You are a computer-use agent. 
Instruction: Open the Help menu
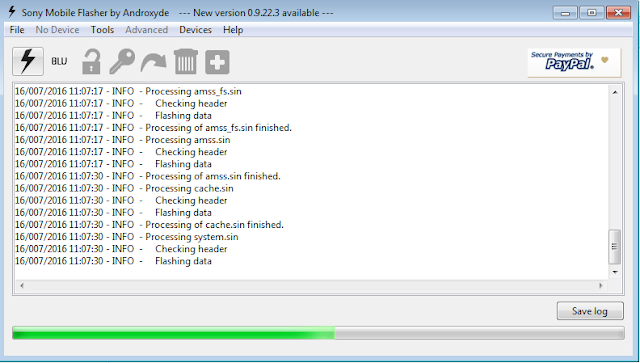[233, 30]
